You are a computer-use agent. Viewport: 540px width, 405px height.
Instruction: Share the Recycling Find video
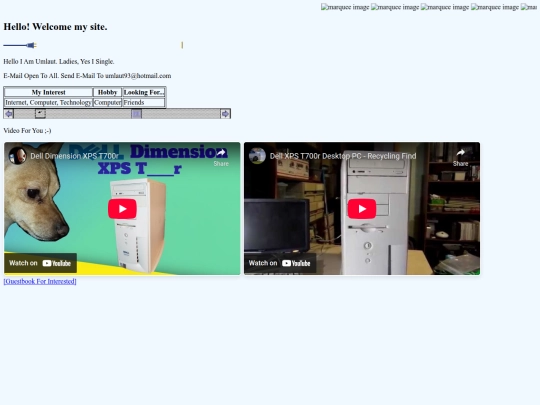click(460, 157)
